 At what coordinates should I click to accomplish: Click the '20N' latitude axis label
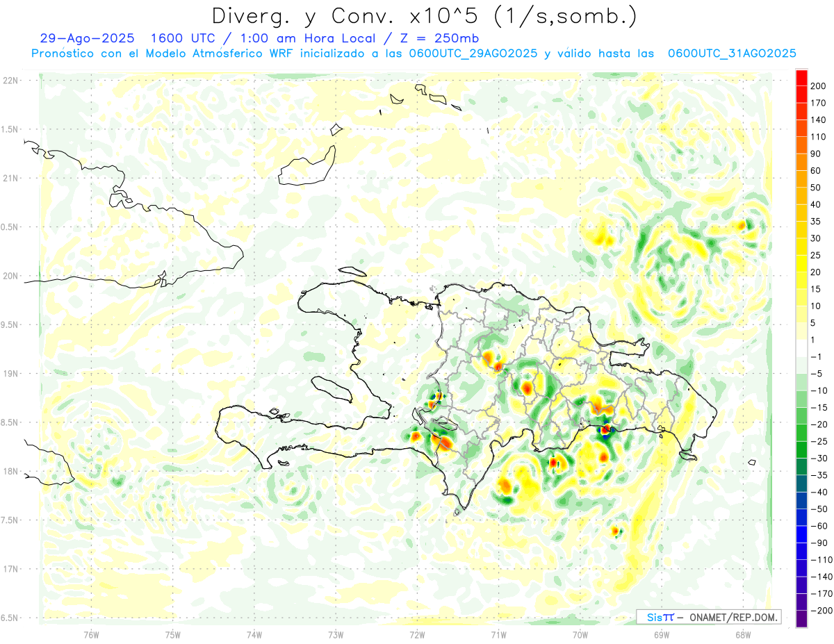[10, 276]
